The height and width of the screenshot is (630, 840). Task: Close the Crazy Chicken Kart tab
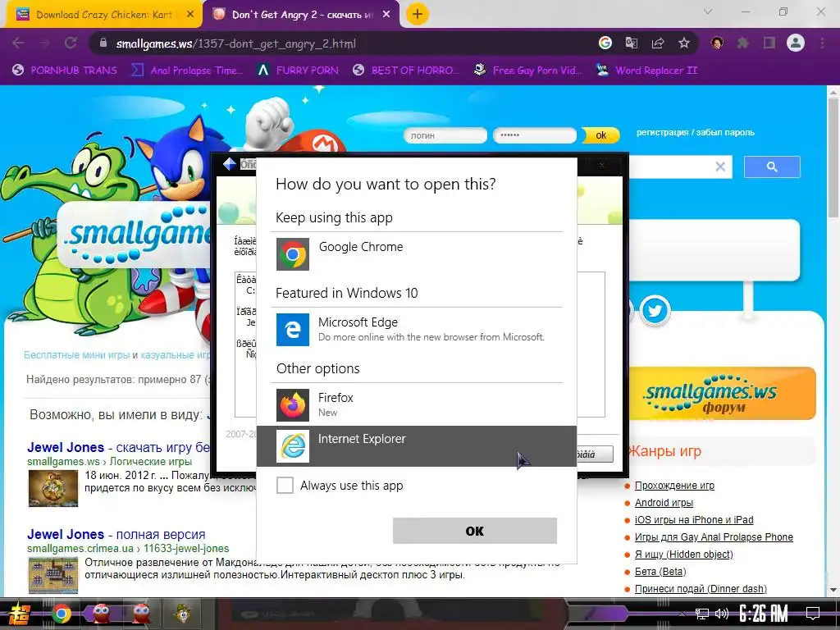190,15
